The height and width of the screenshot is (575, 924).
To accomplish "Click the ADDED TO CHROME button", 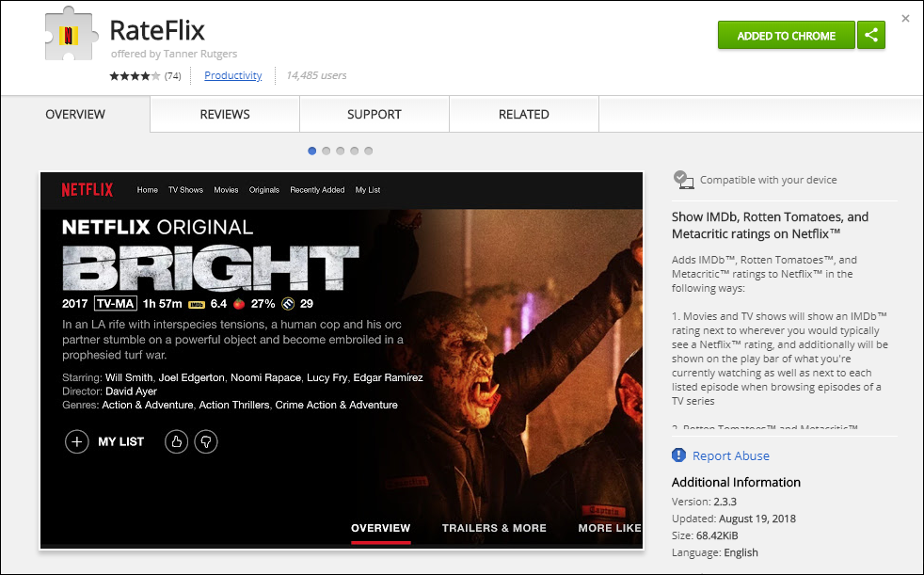I will coord(786,36).
